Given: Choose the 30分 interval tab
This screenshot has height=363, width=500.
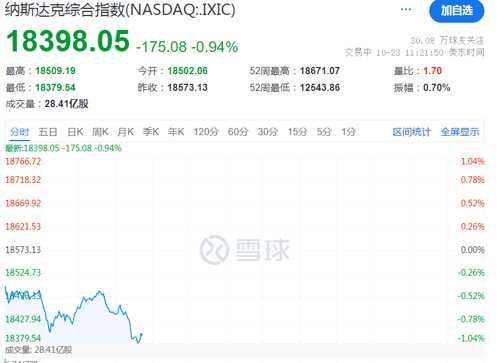Looking at the screenshot, I should coord(268,132).
